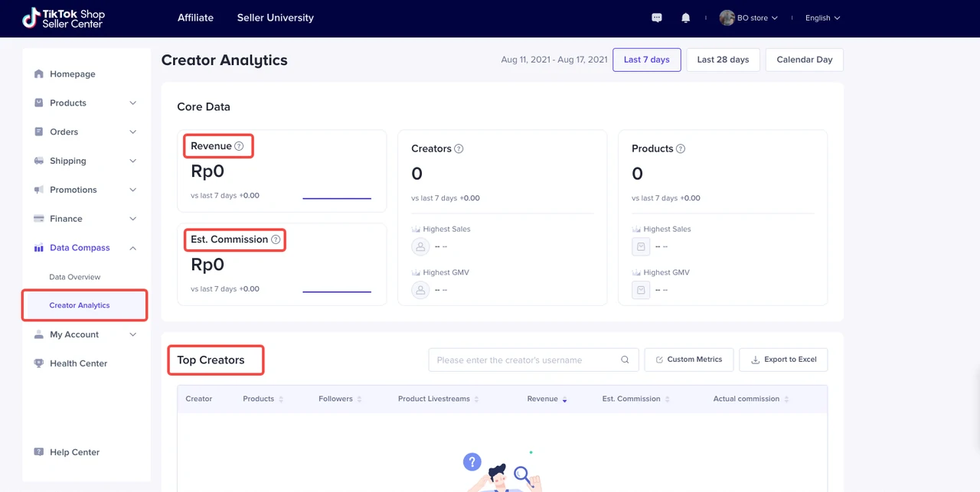Open the English language dropdown
The width and height of the screenshot is (980, 492).
click(822, 18)
